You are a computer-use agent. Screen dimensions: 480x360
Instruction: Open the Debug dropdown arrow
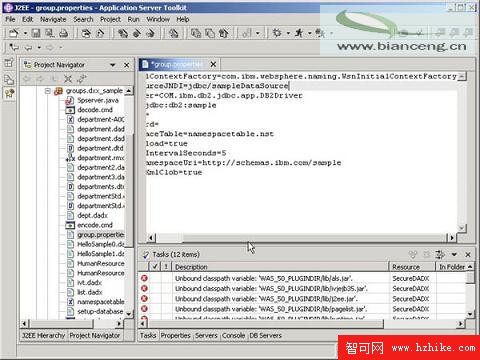point(288,33)
